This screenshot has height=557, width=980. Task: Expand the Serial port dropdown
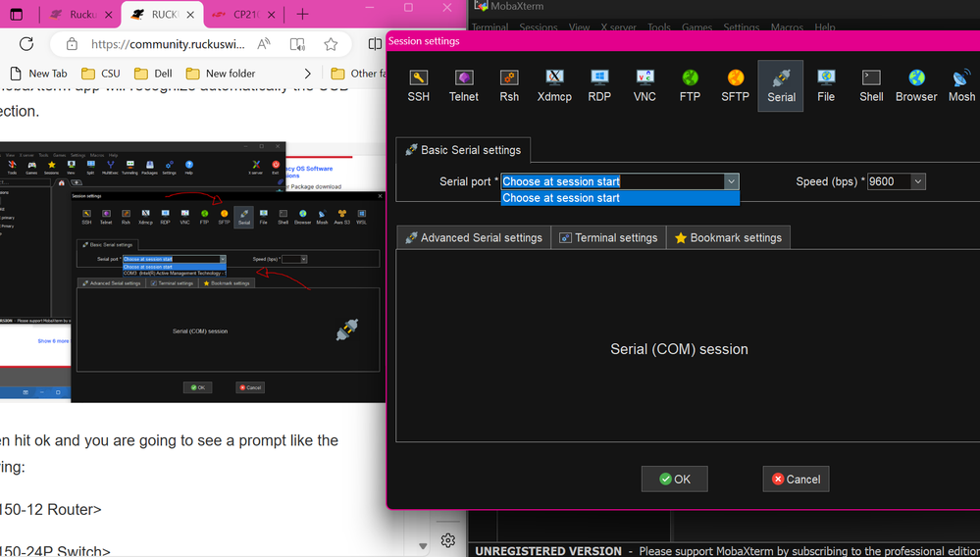731,181
